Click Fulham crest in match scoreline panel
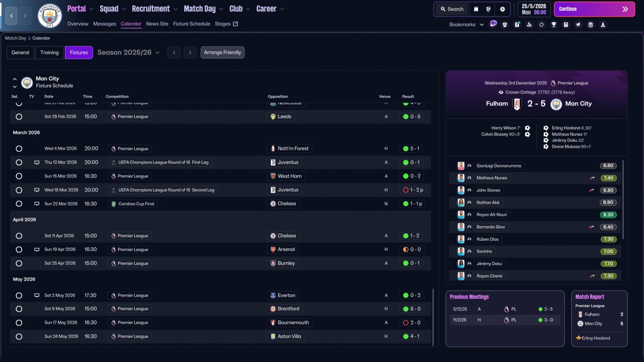 tap(517, 104)
